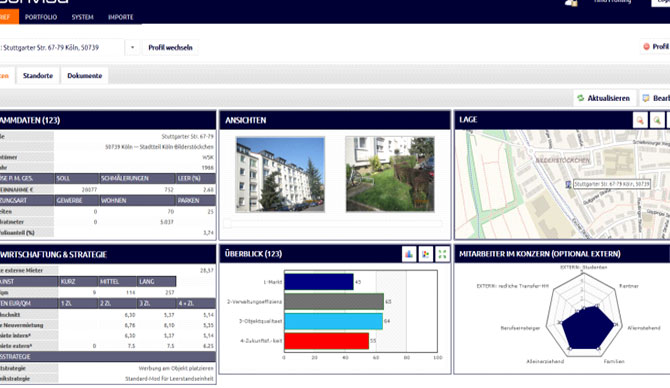
Task: Click the Stuttgarter Str. 67-79 address field
Action: 61,47
